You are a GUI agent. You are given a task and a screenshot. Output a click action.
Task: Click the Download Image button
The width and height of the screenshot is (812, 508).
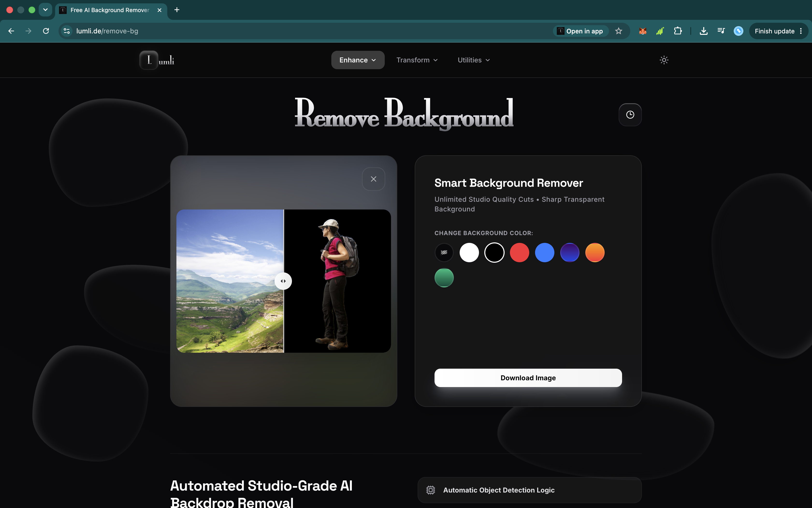[528, 378]
